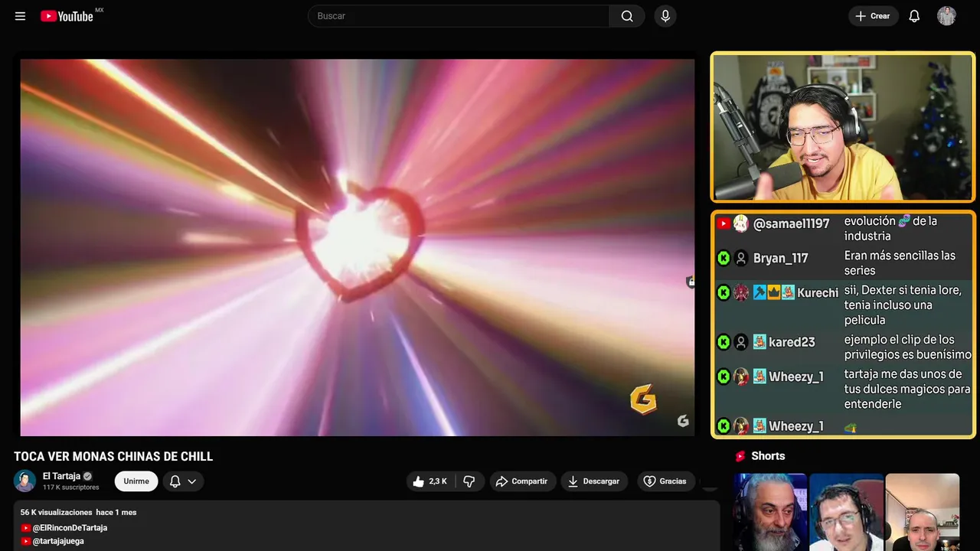This screenshot has height=551, width=980.
Task: Share the video with Compartir
Action: pos(523,481)
